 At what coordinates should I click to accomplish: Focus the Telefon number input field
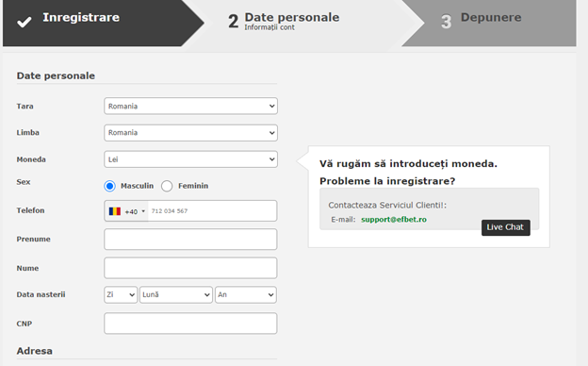pos(213,211)
